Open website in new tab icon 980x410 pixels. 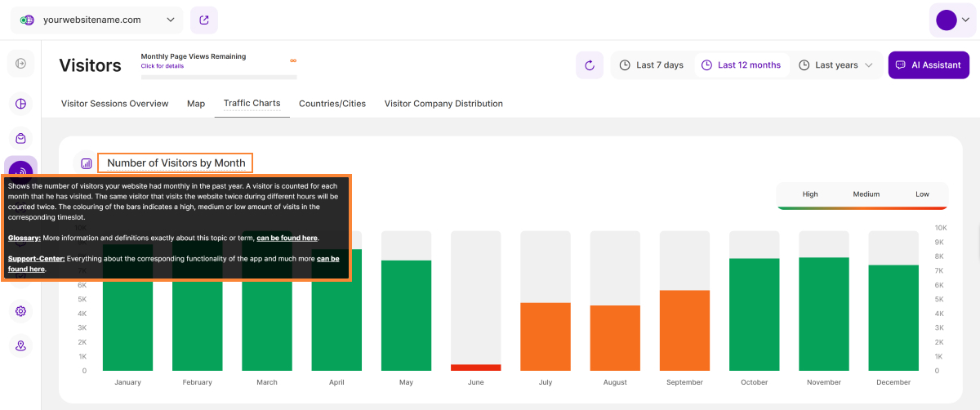[203, 20]
